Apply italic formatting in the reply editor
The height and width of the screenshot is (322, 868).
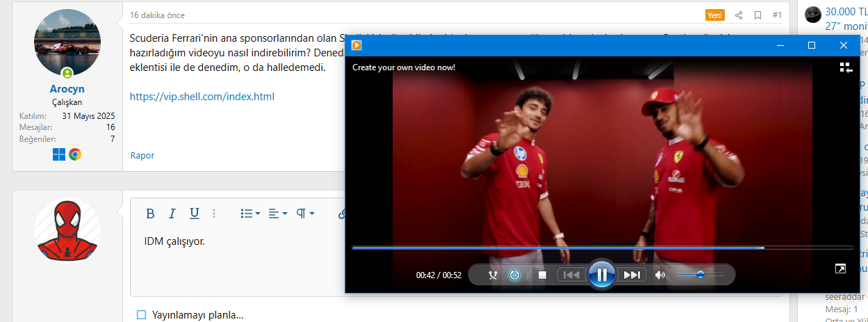point(172,213)
